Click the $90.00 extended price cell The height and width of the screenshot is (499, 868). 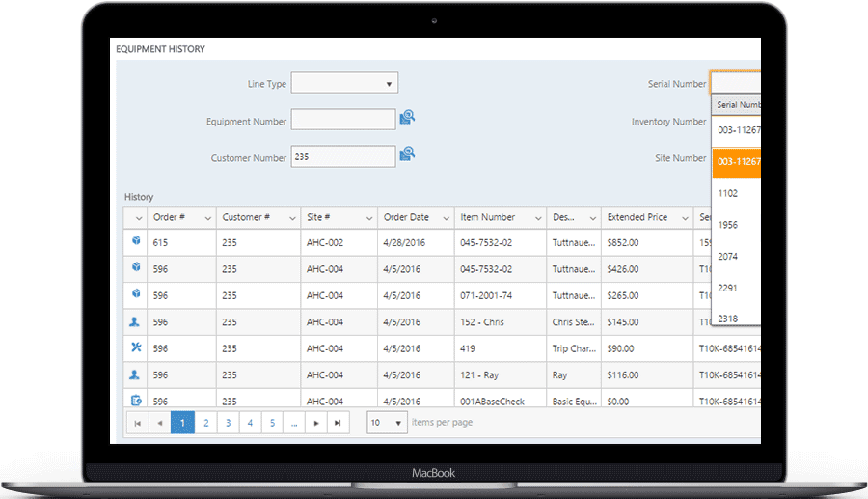(x=647, y=348)
